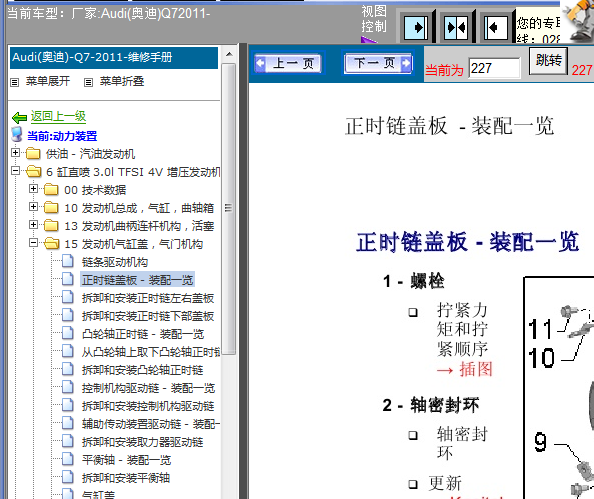Click the page icon for 拆卸和安装凸轮轴正时链

(x=68, y=369)
